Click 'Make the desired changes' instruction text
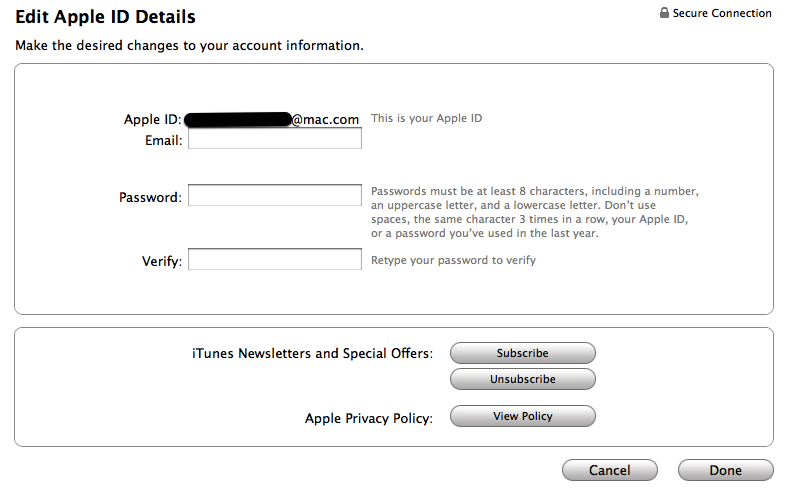Image resolution: width=788 pixels, height=492 pixels. 189,45
